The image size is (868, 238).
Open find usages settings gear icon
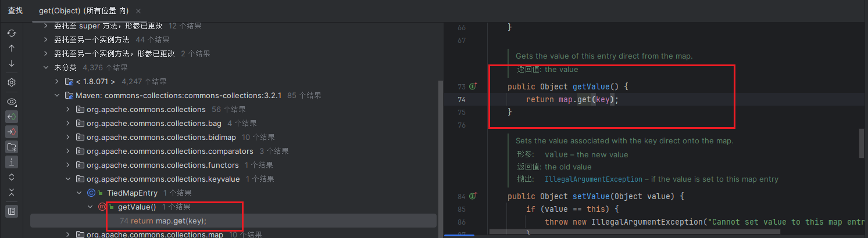[x=12, y=82]
